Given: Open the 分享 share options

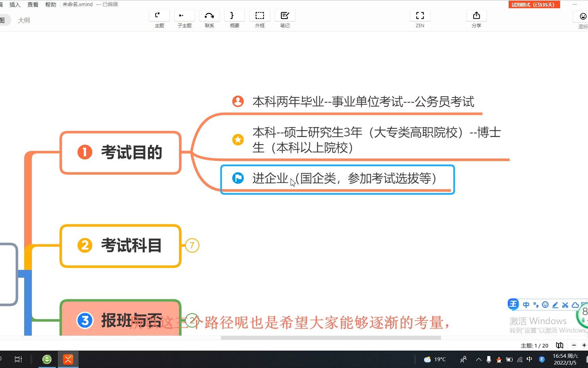Looking at the screenshot, I should (x=476, y=19).
